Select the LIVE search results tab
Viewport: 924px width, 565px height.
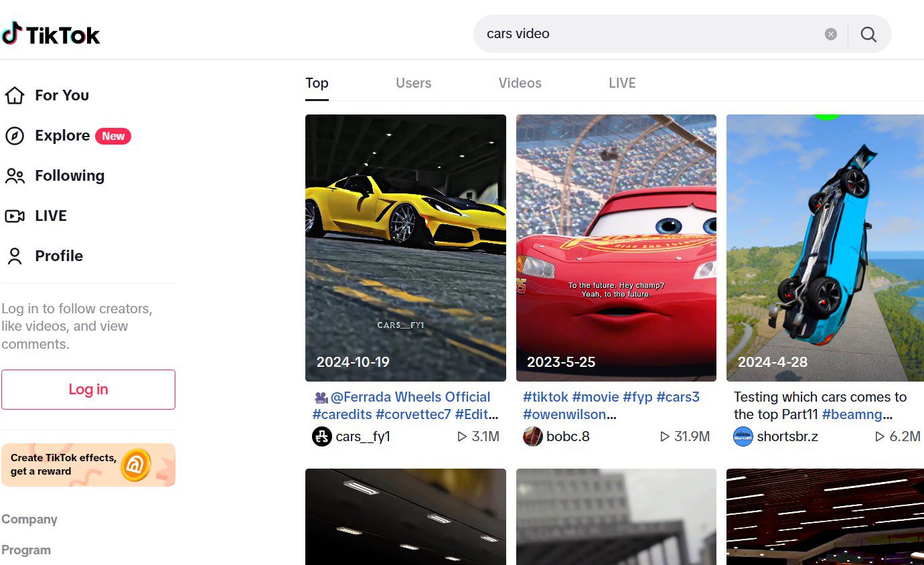(622, 83)
